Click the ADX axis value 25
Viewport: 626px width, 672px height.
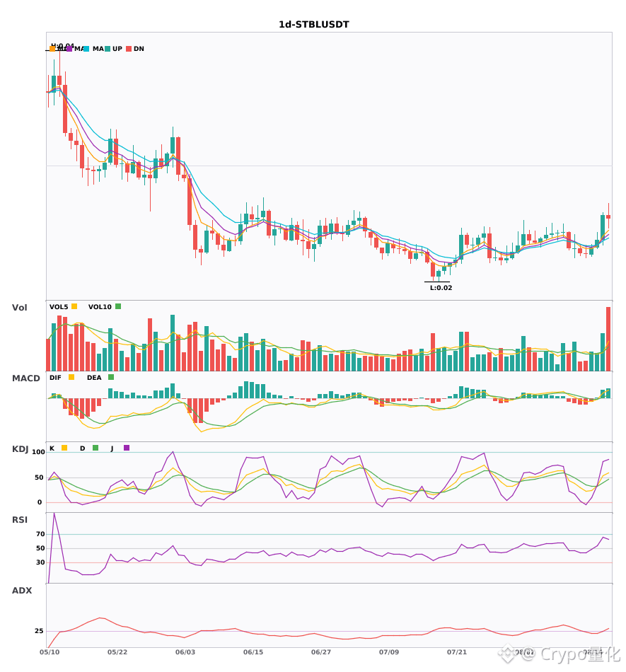click(39, 631)
